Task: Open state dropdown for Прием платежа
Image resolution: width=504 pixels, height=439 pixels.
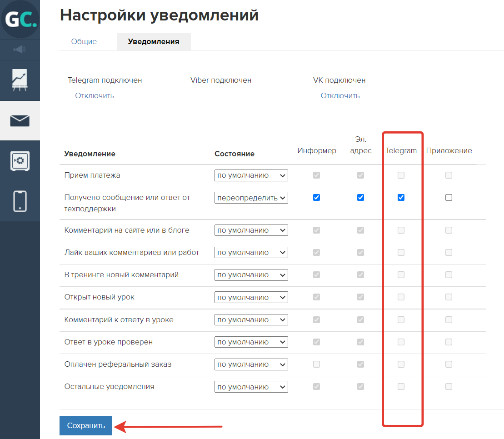Action: pos(251,175)
